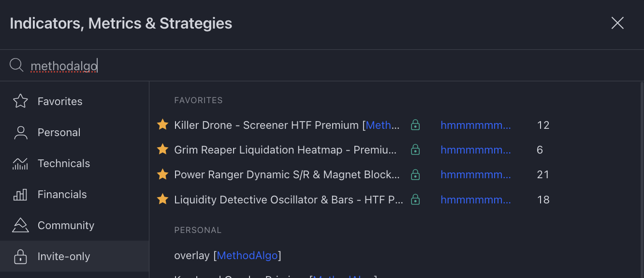Select the Invite-only category
The height and width of the screenshot is (278, 644).
(x=64, y=256)
